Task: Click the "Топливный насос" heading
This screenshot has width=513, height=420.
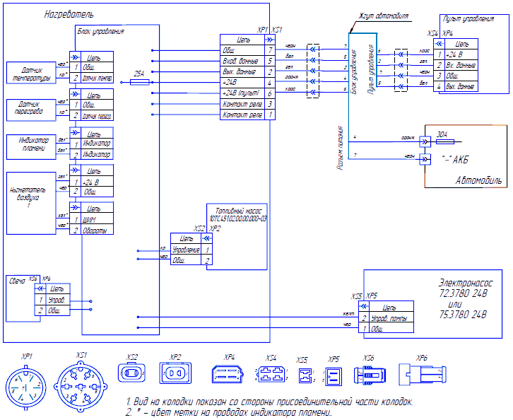Action: [238, 211]
